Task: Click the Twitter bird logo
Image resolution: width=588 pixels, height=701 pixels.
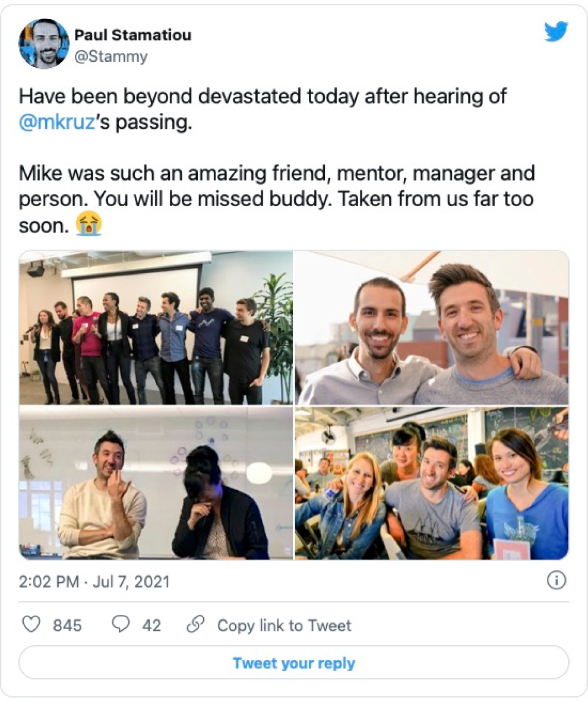Action: (556, 32)
